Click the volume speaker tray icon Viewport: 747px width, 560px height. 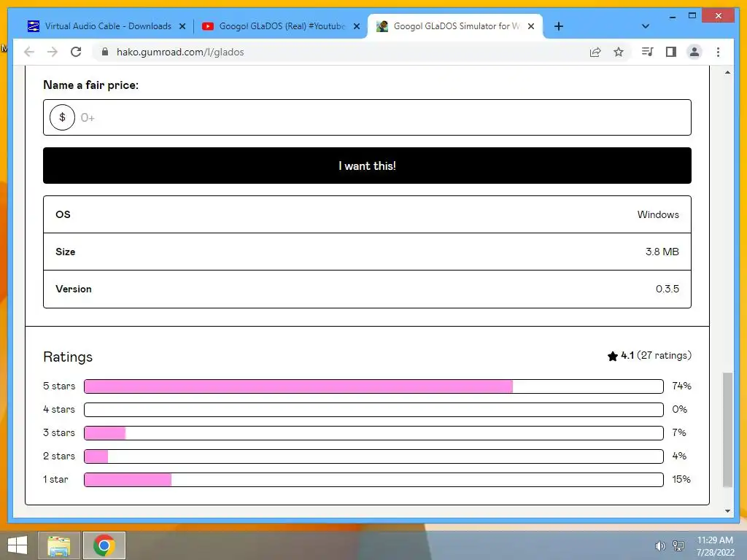click(x=659, y=545)
